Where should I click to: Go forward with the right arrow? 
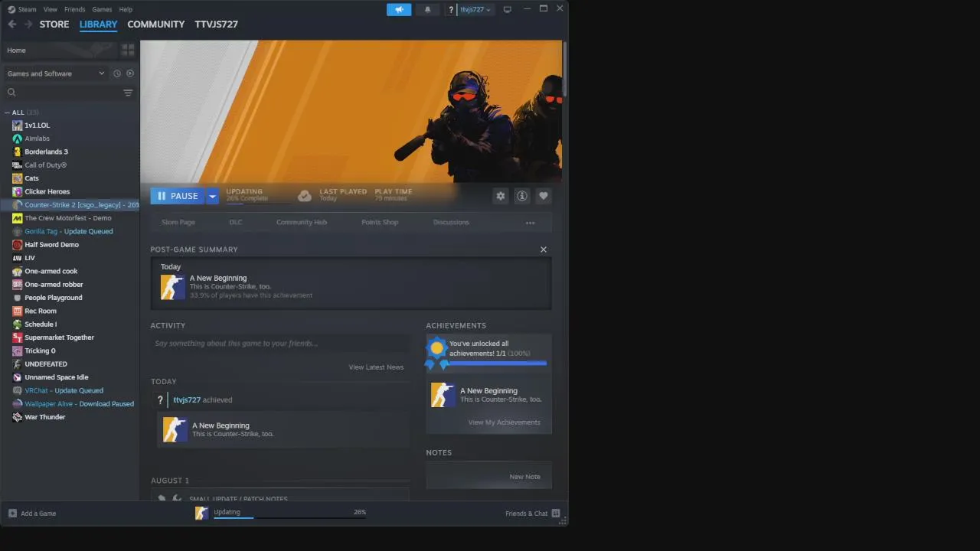tap(28, 24)
